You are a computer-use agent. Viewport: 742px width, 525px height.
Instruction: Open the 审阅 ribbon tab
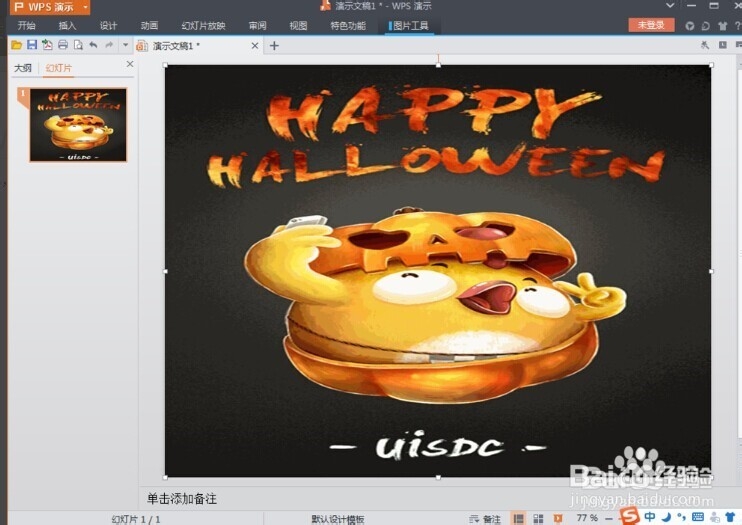pyautogui.click(x=257, y=26)
